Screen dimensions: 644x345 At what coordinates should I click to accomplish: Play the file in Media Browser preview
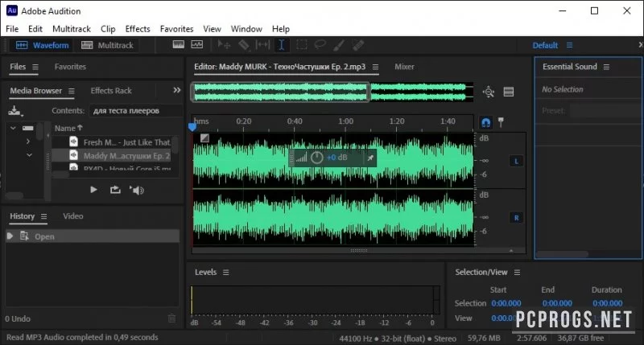pos(93,190)
